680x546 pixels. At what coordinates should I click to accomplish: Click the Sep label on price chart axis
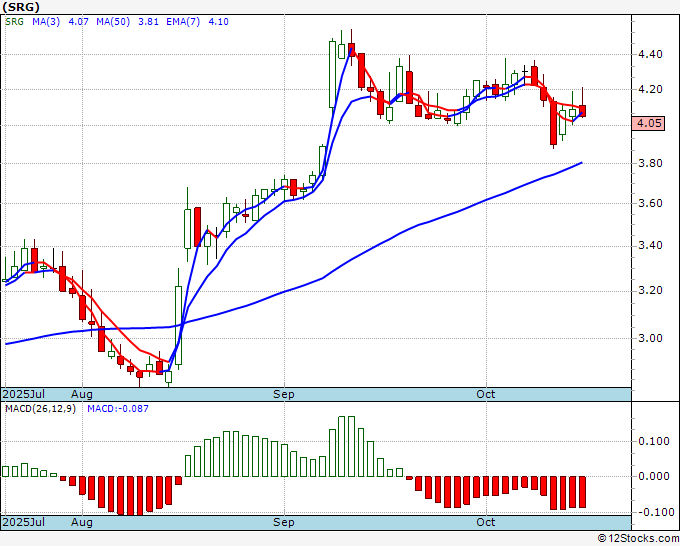point(284,395)
